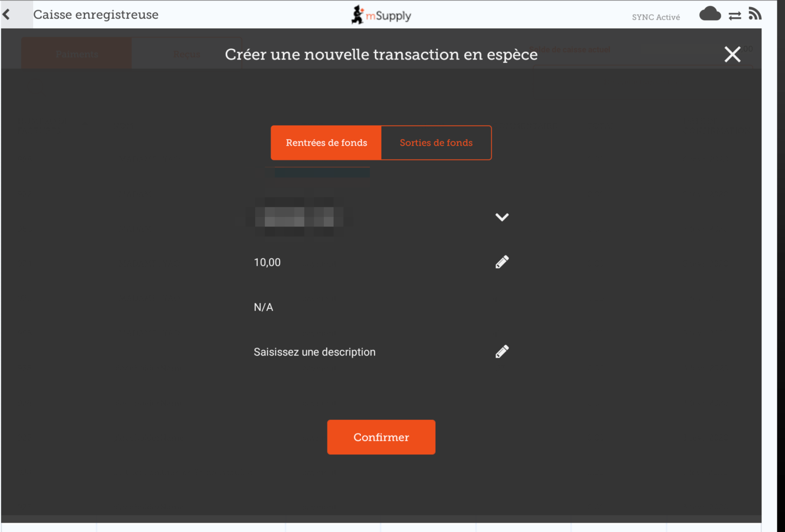Image resolution: width=785 pixels, height=532 pixels.
Task: Click the two-way sync arrows icon
Action: 735,16
